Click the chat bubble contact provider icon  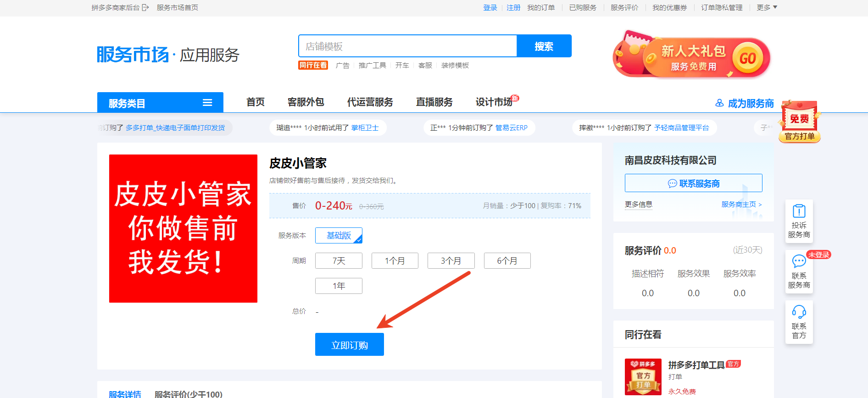(799, 261)
